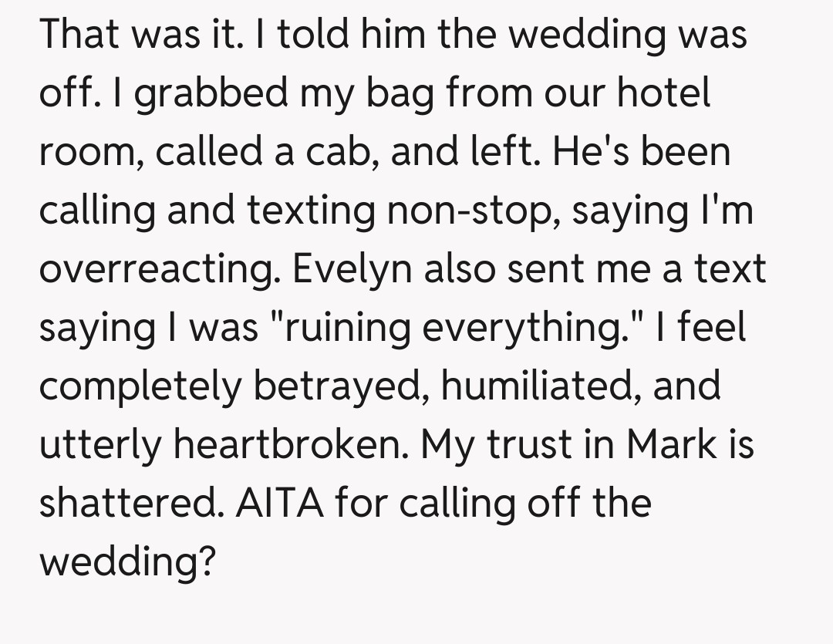Click the word "completely" in the text

pyautogui.click(x=140, y=386)
